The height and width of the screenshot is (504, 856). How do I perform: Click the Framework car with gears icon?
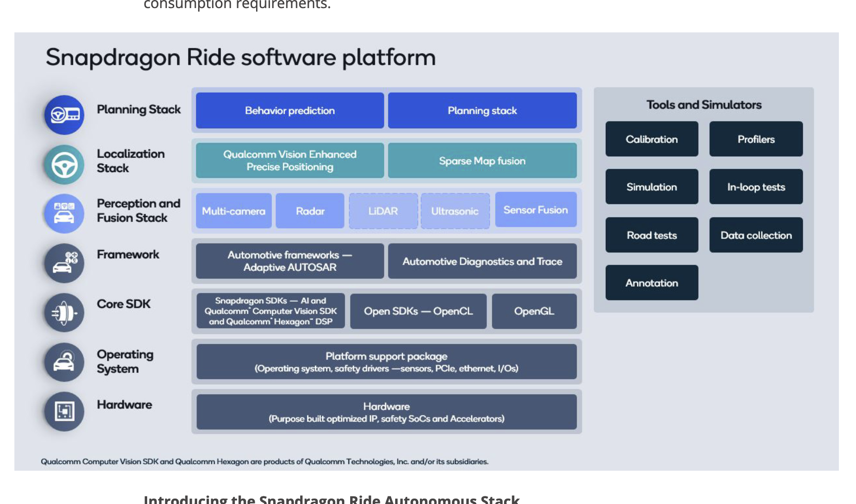[x=64, y=263]
